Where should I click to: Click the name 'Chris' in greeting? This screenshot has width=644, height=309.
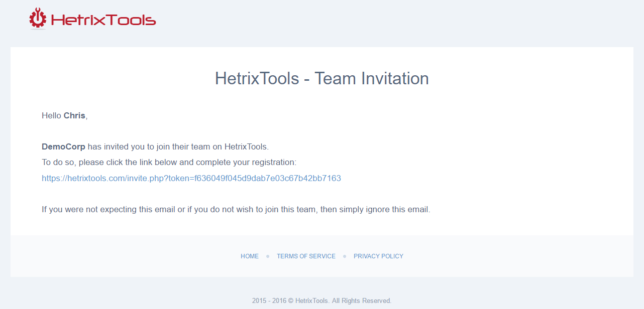[74, 116]
